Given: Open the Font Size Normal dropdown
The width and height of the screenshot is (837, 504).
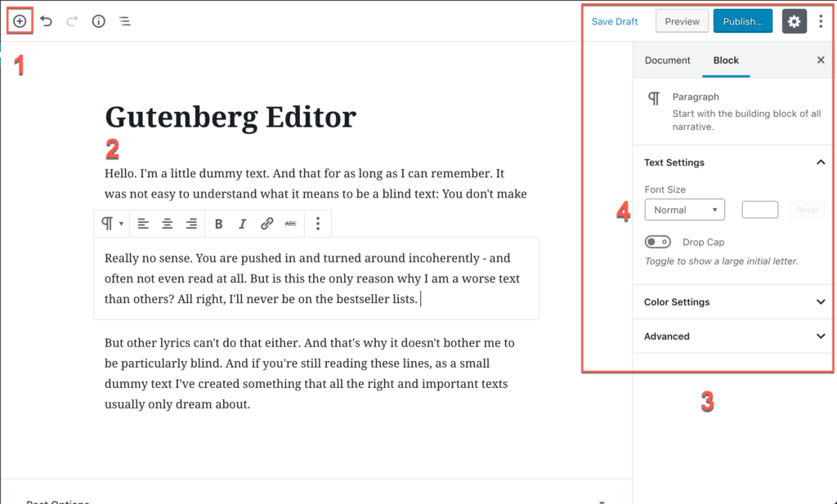Looking at the screenshot, I should [x=685, y=210].
